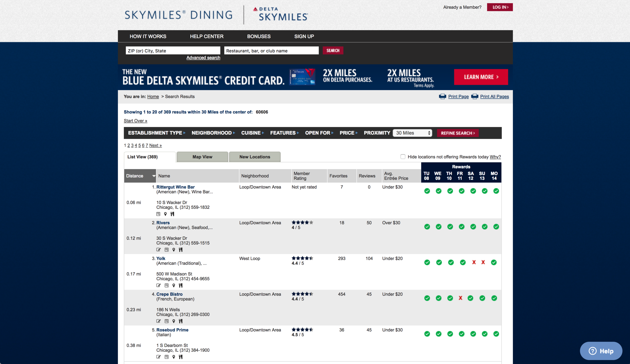Click the ZIP or City, State field

[173, 51]
